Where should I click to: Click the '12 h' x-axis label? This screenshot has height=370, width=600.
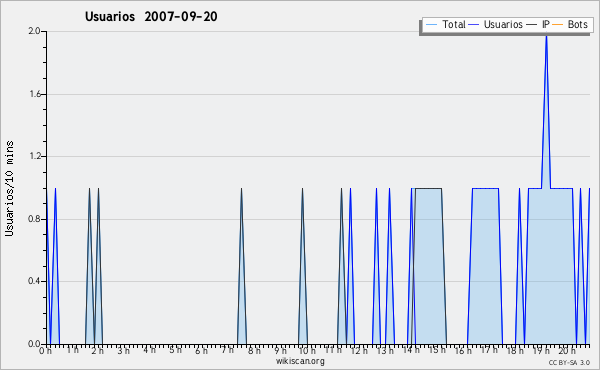tap(359, 350)
